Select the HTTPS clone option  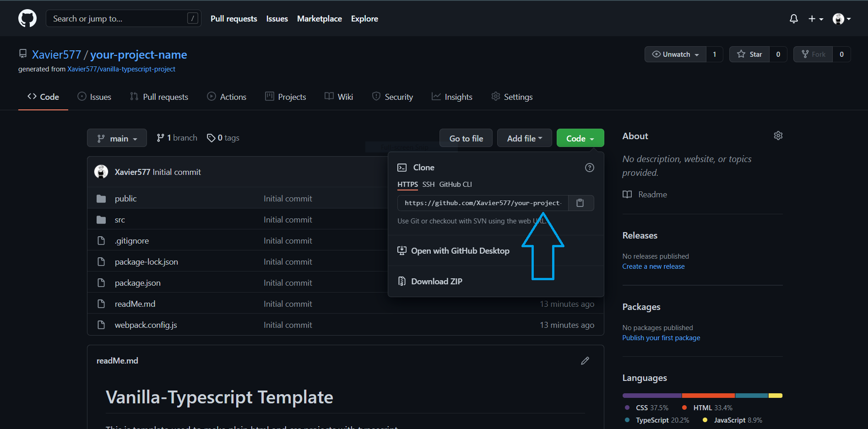[x=407, y=185]
